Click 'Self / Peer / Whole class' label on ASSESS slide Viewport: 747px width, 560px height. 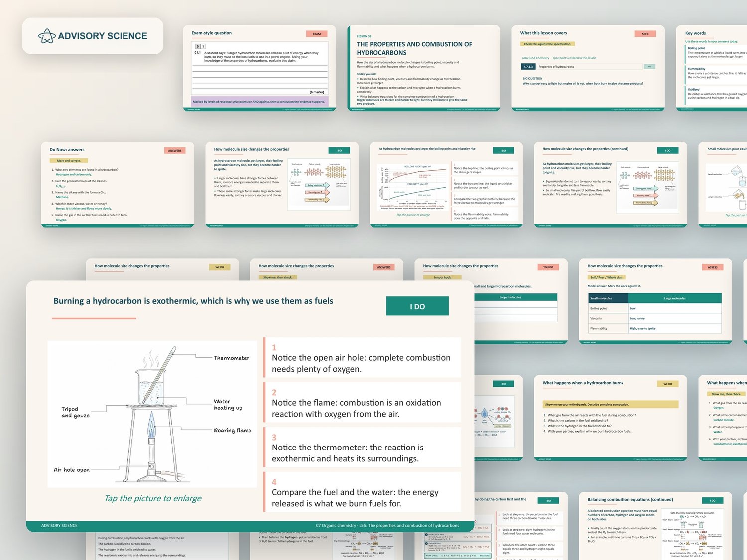click(x=607, y=277)
